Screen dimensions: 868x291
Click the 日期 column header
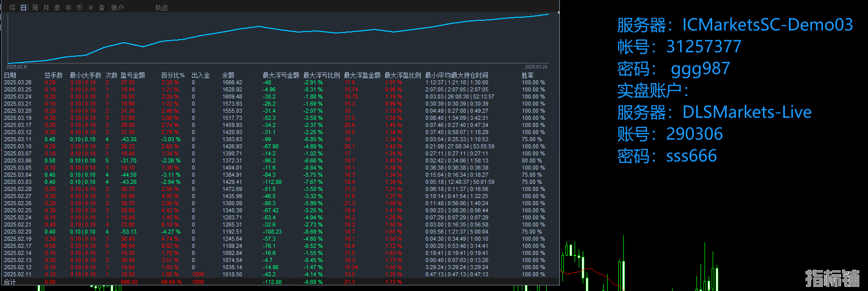(x=10, y=75)
